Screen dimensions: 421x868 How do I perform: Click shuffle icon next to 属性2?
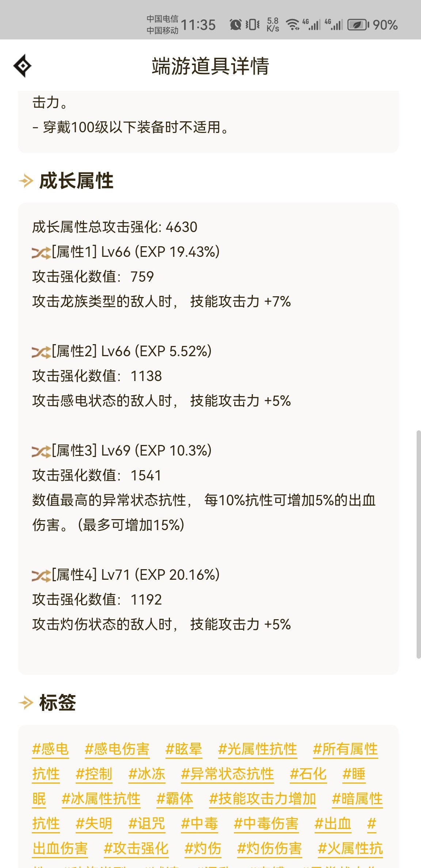tap(41, 352)
